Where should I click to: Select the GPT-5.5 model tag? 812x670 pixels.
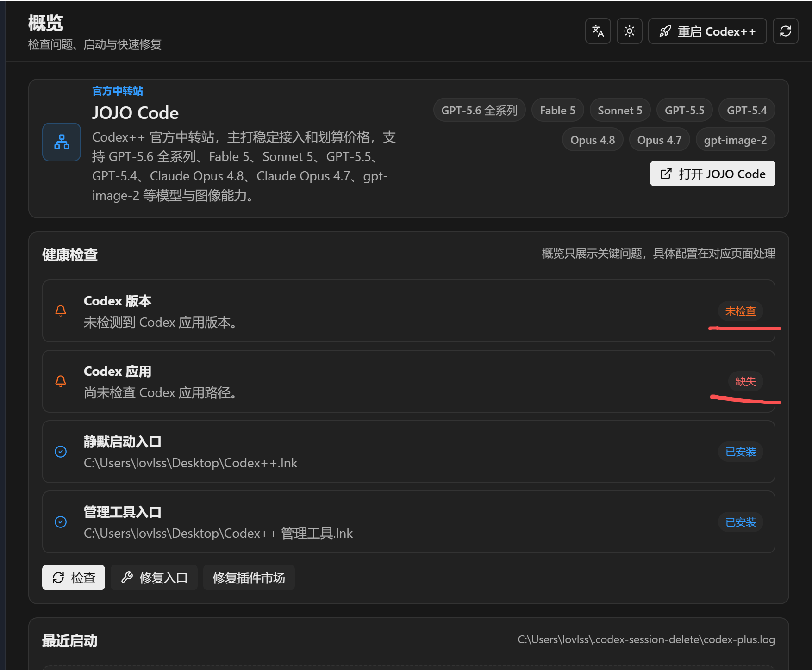pos(685,110)
